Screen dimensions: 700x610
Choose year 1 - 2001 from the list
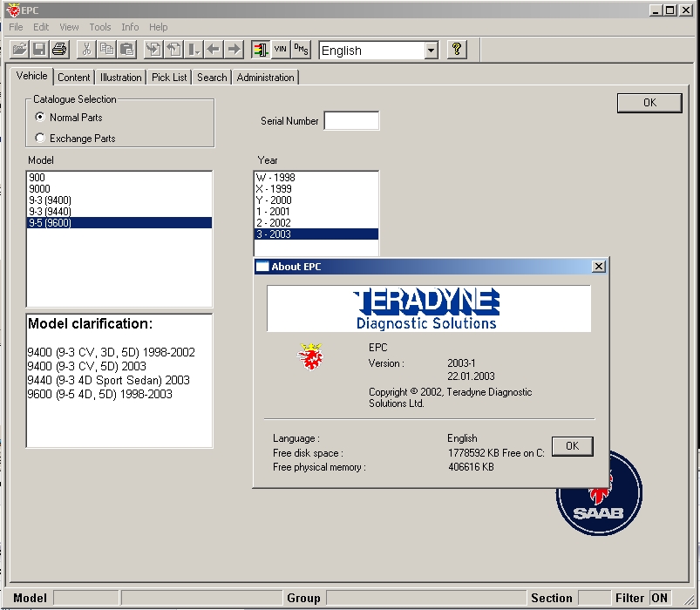tap(274, 211)
